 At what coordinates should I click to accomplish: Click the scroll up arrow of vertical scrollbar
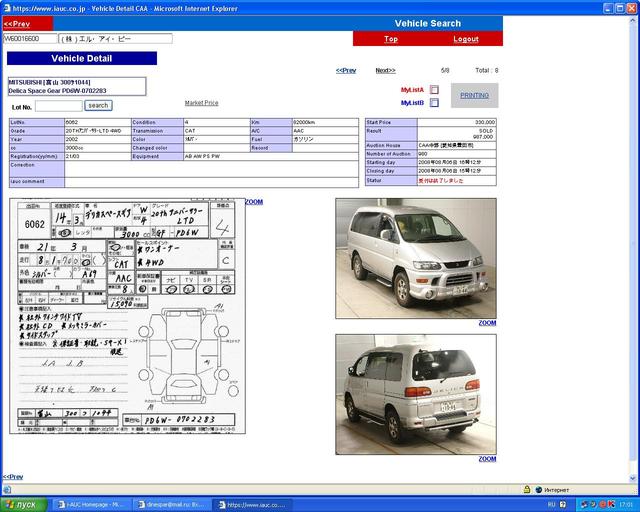coord(633,20)
